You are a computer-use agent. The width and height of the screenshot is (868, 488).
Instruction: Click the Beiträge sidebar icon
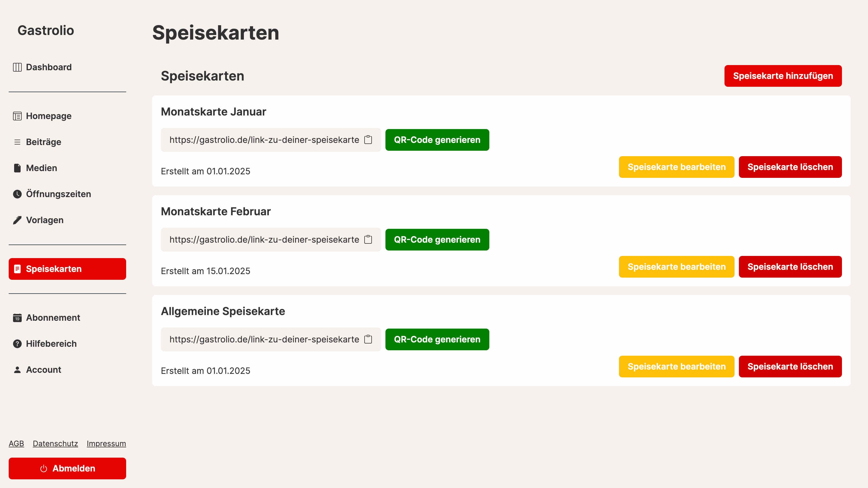coord(17,142)
